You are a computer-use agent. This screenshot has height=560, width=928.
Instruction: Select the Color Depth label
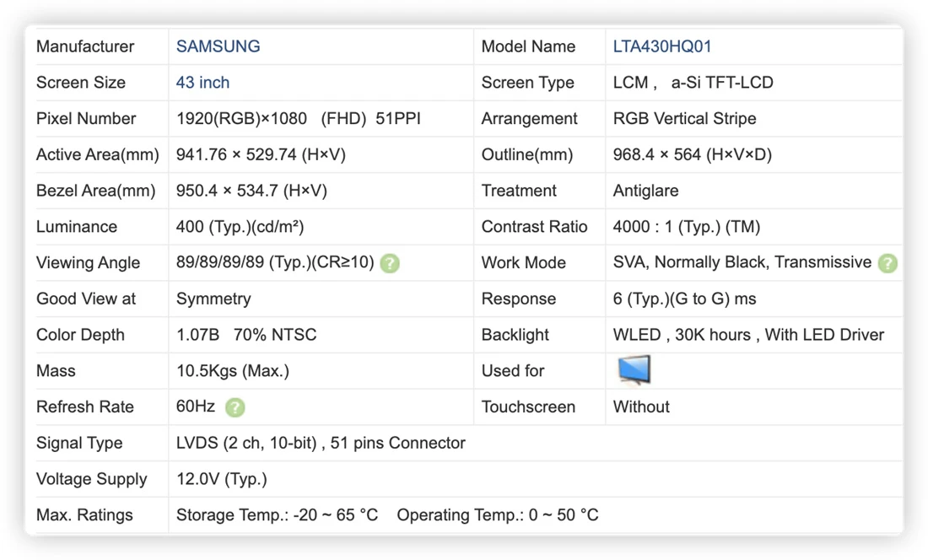coord(80,336)
